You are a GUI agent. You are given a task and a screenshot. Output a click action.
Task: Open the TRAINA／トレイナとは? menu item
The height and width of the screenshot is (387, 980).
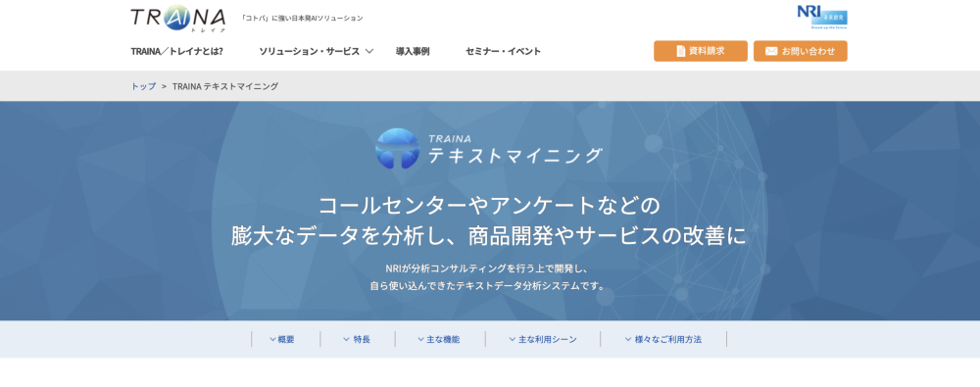[176, 51]
